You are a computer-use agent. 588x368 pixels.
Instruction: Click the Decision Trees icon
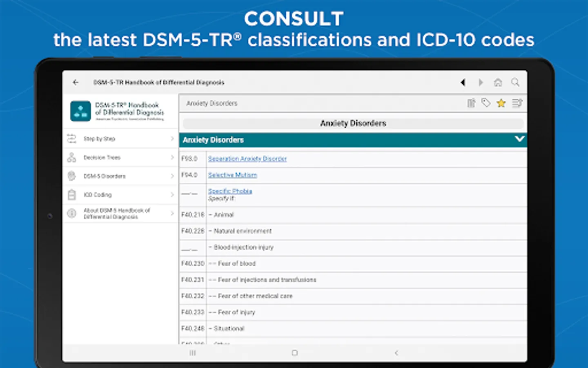[x=71, y=157]
